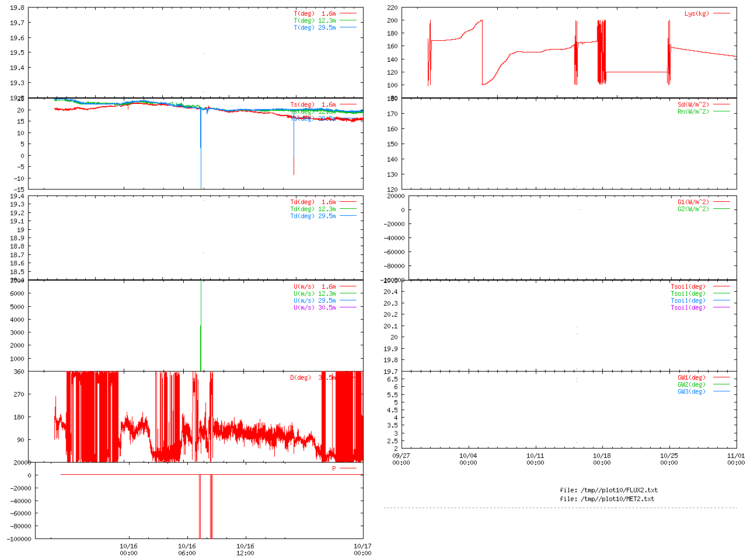Viewport: 747px width, 560px height.
Task: Click the U(m/s) 30.5m magenta legend entry
Action: [315, 307]
